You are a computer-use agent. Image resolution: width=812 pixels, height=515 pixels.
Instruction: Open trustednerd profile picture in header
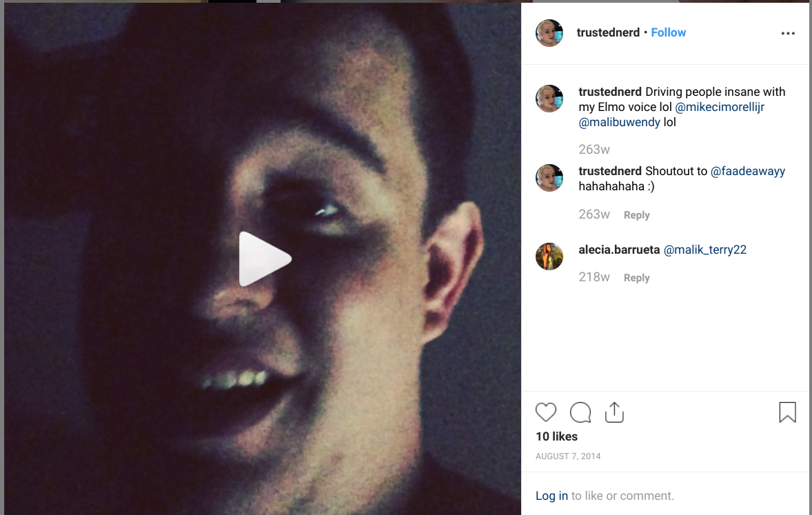[x=549, y=33]
